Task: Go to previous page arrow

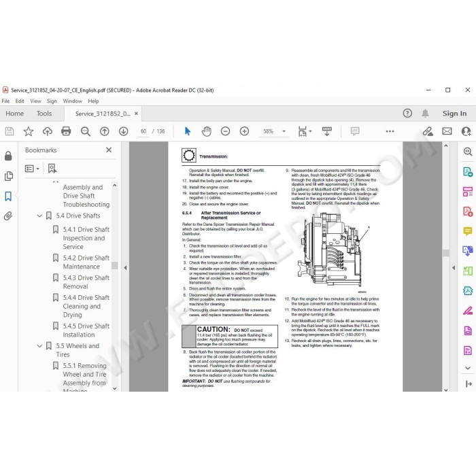Action: pyautogui.click(x=105, y=131)
